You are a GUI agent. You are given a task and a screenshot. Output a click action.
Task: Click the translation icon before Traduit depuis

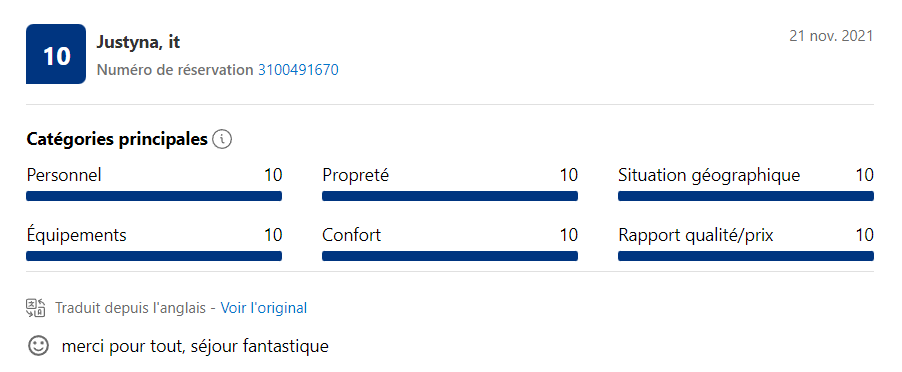[36, 308]
